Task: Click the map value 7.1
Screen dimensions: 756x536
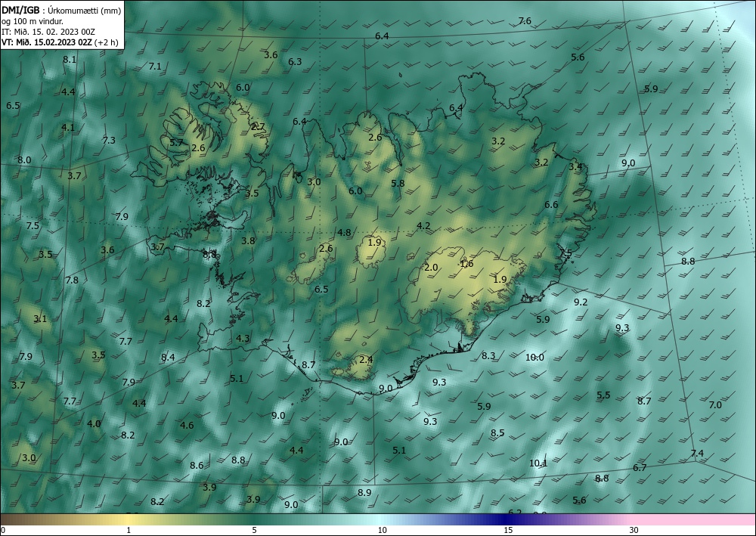Action: pyautogui.click(x=155, y=67)
